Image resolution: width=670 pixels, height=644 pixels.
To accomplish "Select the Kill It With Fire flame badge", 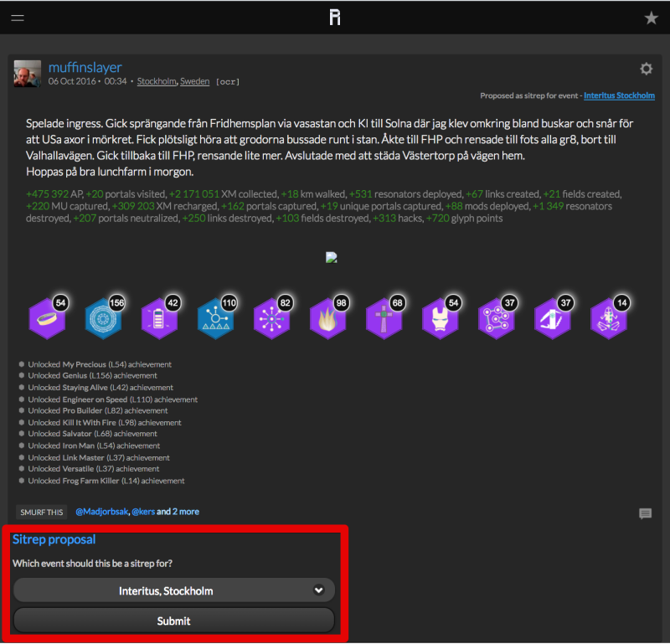I will coord(327,318).
